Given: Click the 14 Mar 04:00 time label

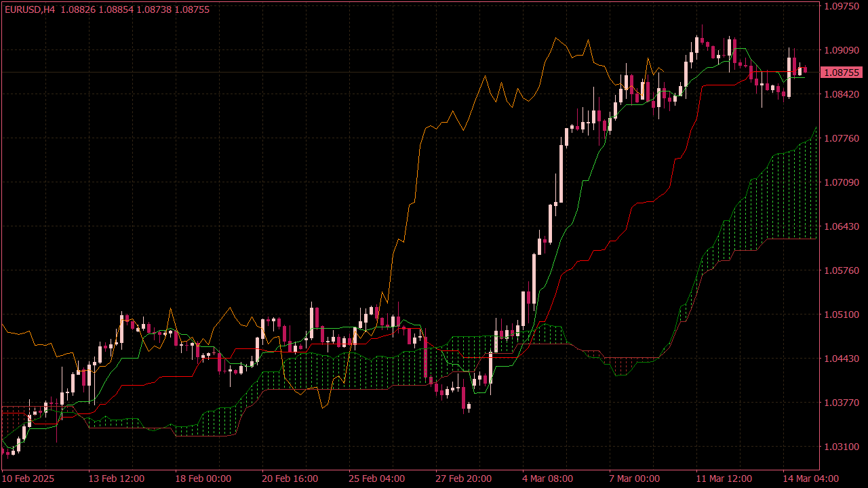Looking at the screenshot, I should click(810, 479).
